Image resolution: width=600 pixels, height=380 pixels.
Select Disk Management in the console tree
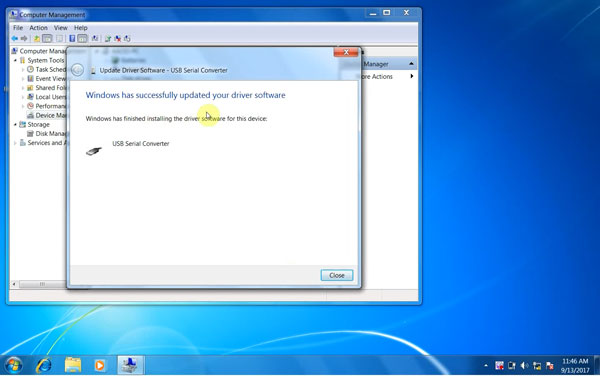(47, 134)
